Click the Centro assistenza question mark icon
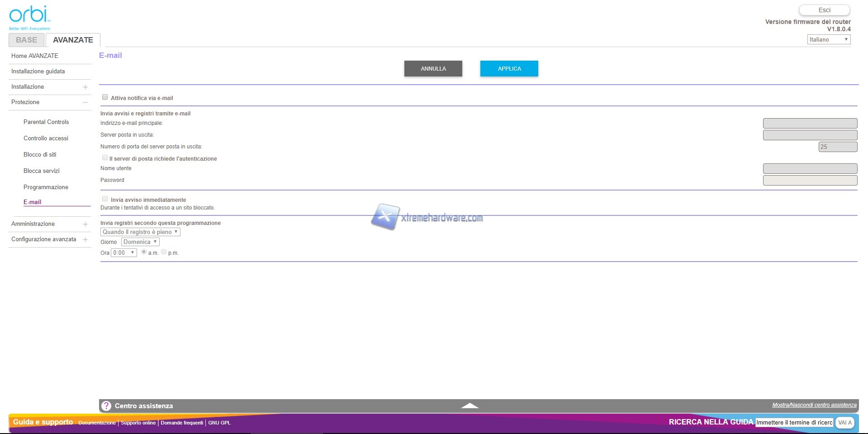Image resolution: width=868 pixels, height=434 pixels. click(106, 406)
